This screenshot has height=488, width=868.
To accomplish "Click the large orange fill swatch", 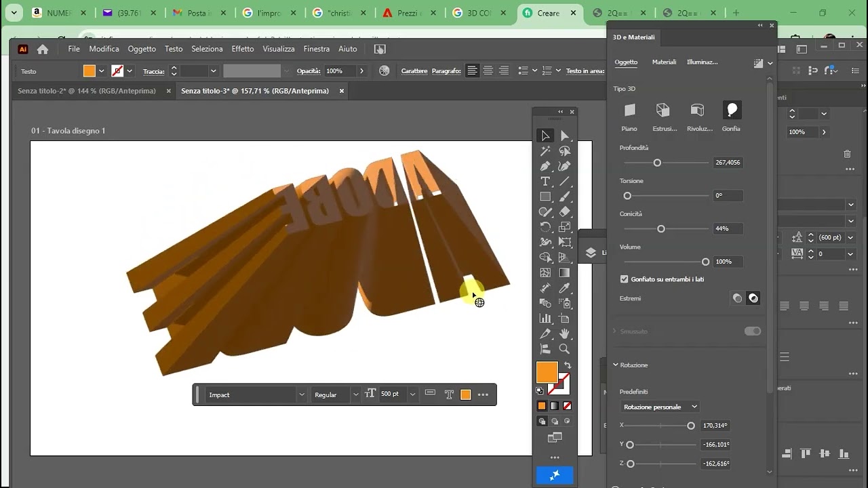I will pos(547,372).
